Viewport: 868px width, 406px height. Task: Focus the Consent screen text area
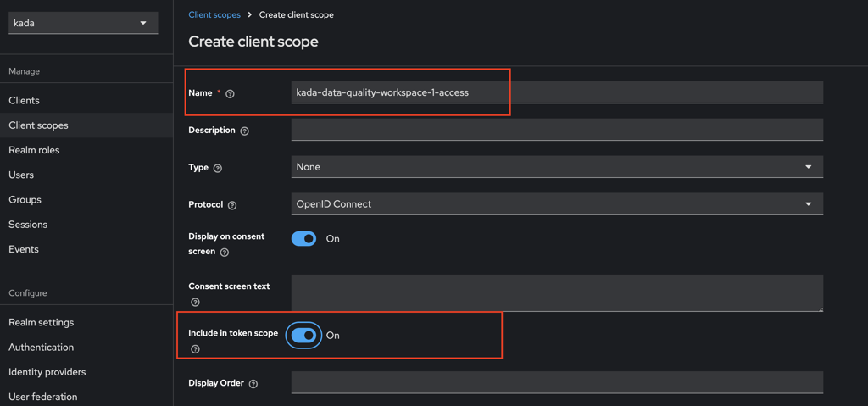point(556,292)
